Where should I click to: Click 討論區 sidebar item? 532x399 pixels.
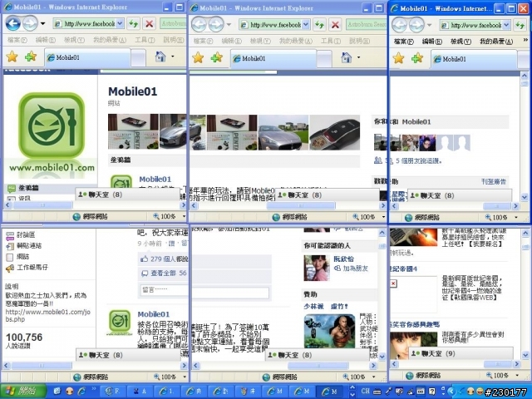coord(26,234)
